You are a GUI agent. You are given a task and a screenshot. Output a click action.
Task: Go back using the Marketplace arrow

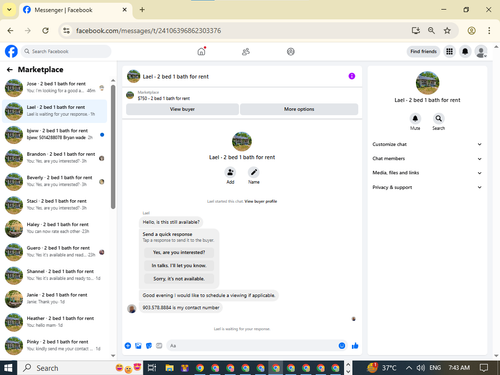coord(10,69)
